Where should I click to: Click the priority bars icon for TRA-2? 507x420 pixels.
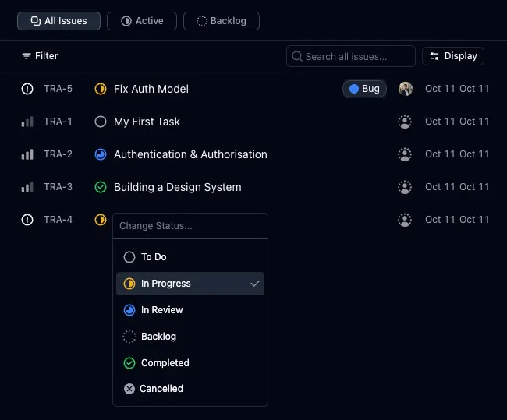[x=27, y=154]
